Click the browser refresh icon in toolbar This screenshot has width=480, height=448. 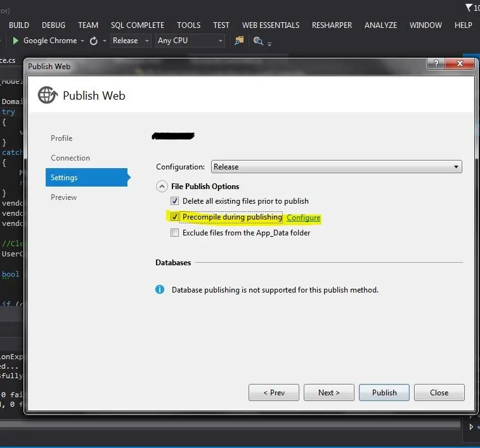pyautogui.click(x=94, y=41)
